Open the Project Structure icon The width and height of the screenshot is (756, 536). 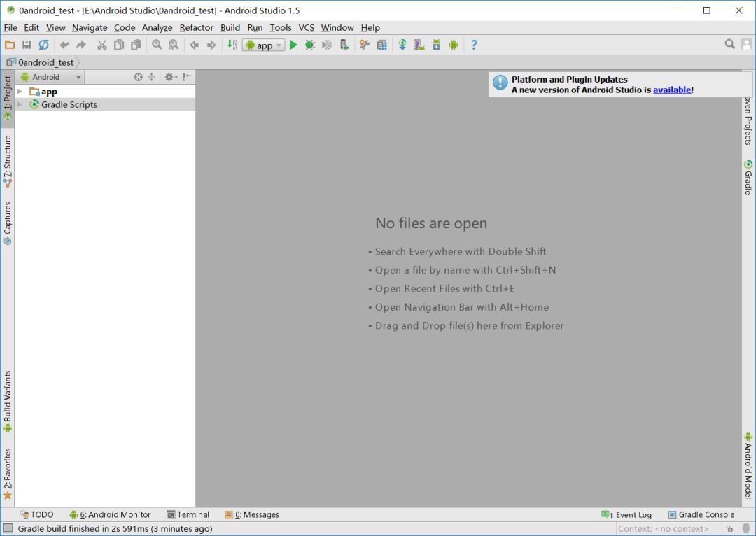pos(382,45)
